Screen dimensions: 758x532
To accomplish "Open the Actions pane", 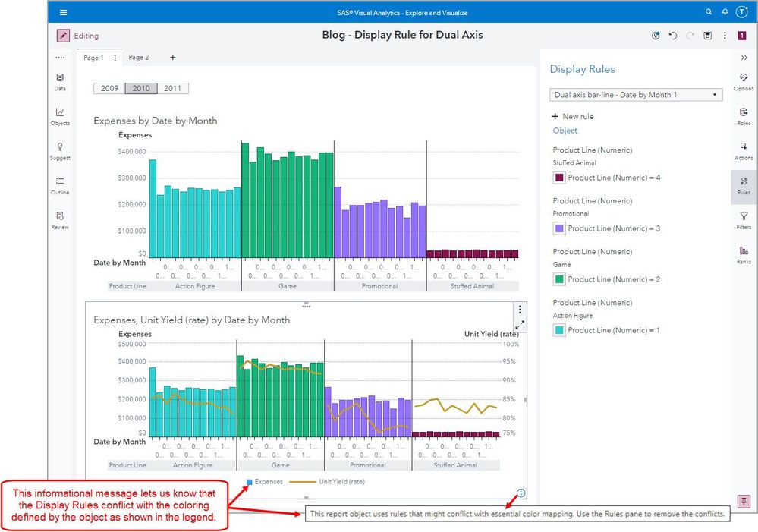I will (x=744, y=151).
